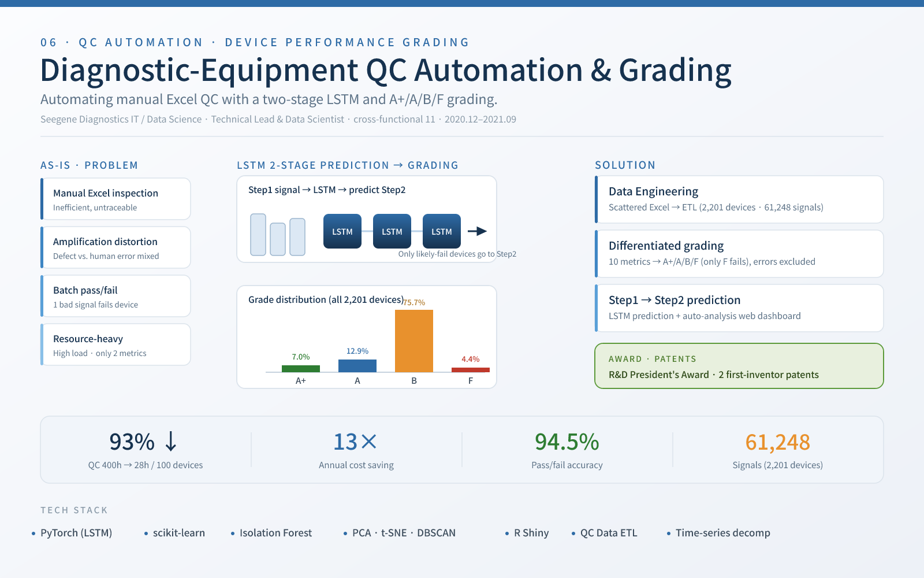924x578 pixels.
Task: Open the Manual Excel inspection card
Action: [115, 199]
